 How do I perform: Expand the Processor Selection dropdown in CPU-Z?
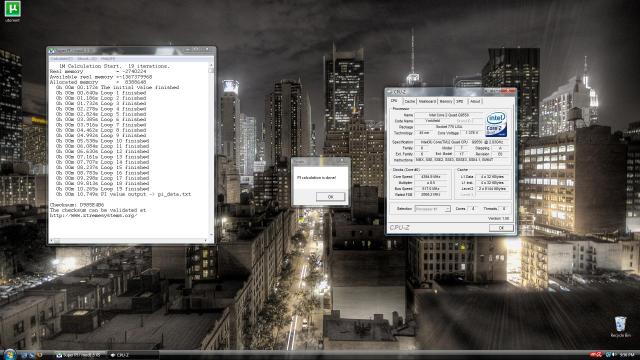point(432,209)
